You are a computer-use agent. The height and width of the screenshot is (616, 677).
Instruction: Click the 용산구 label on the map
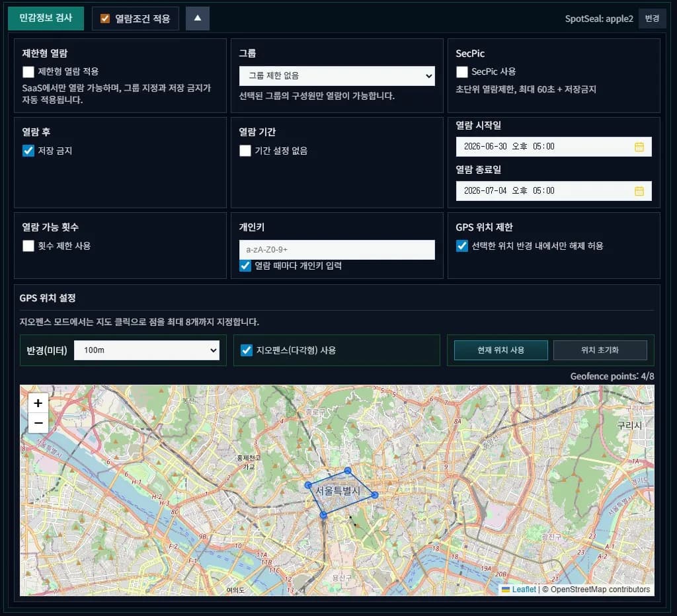pyautogui.click(x=342, y=578)
